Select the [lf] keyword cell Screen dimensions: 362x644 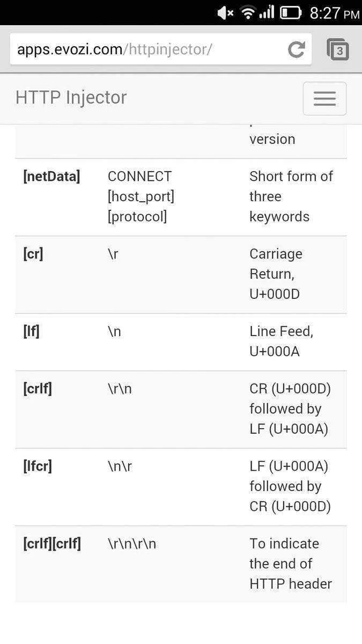point(31,332)
